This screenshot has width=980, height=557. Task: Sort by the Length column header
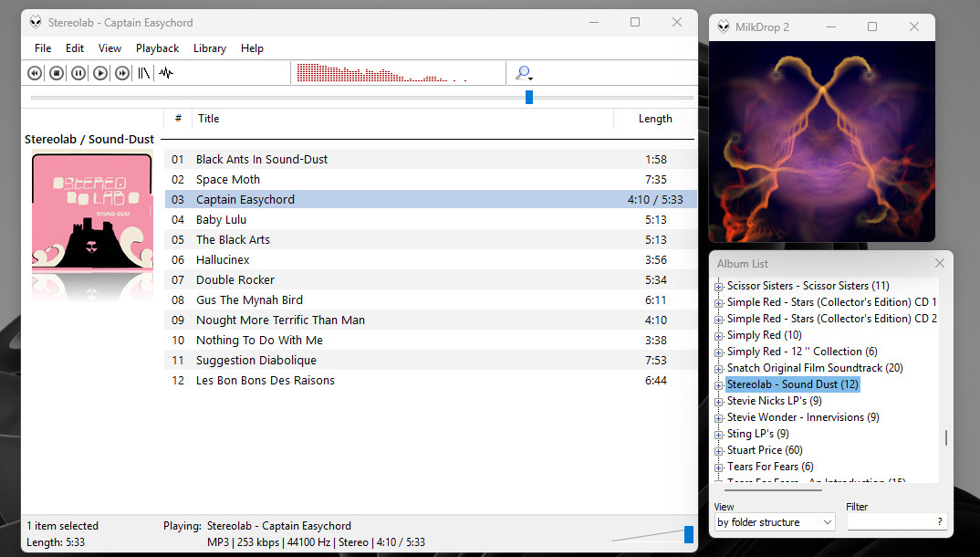[x=655, y=118]
